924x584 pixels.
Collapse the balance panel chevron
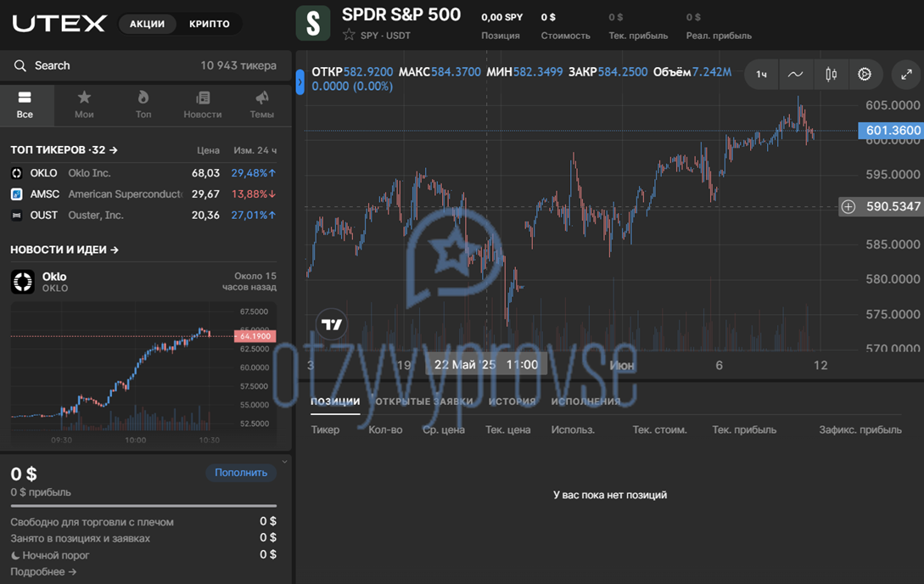[284, 462]
